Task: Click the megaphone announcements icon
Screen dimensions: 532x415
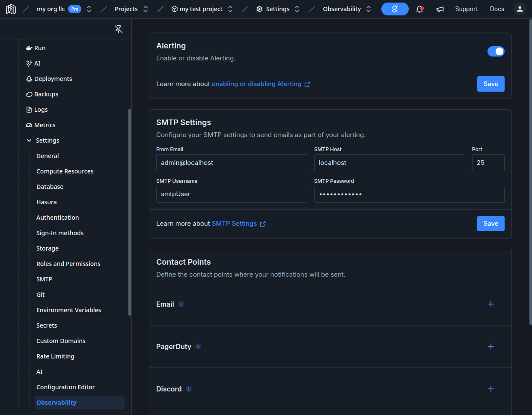Action: (x=440, y=9)
